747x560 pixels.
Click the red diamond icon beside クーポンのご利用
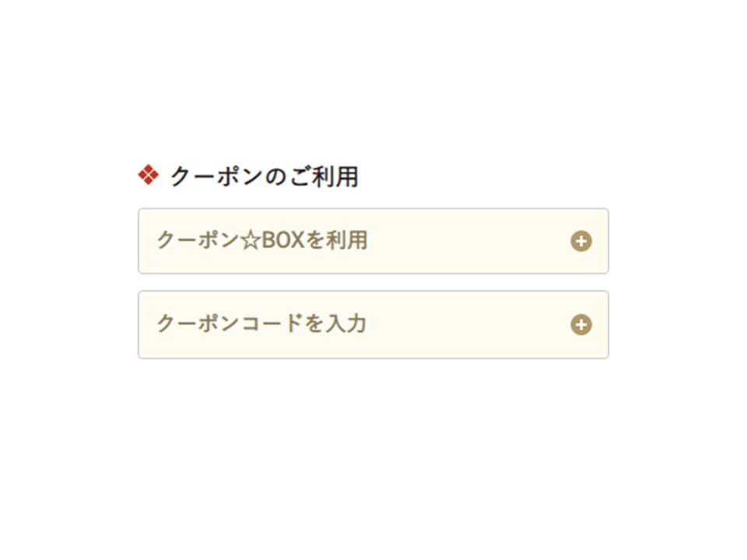[x=148, y=176]
